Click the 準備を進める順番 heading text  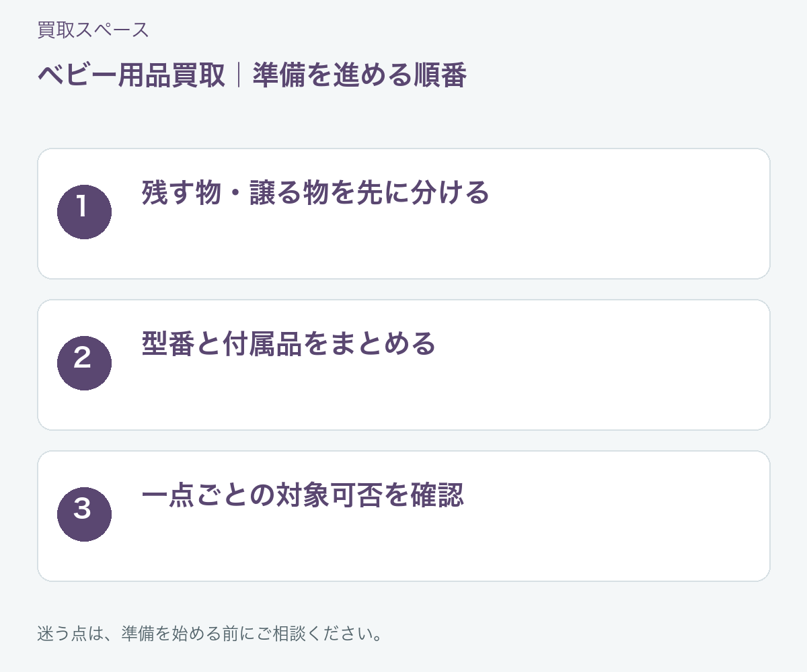tap(359, 76)
